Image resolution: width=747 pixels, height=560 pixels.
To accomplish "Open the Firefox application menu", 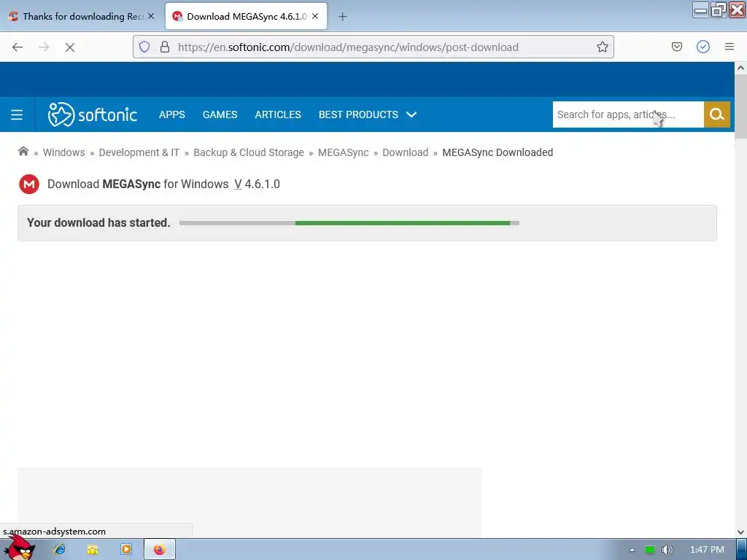I will pyautogui.click(x=729, y=47).
